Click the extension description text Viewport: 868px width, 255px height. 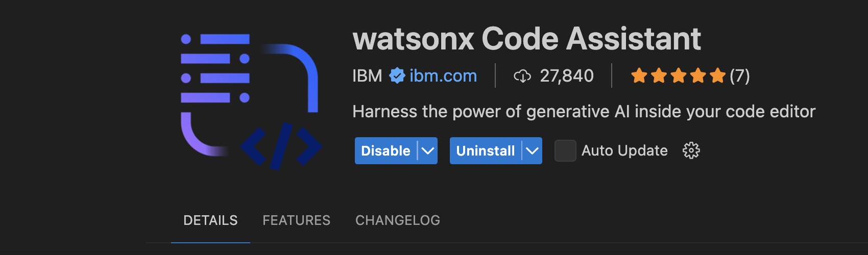click(584, 111)
